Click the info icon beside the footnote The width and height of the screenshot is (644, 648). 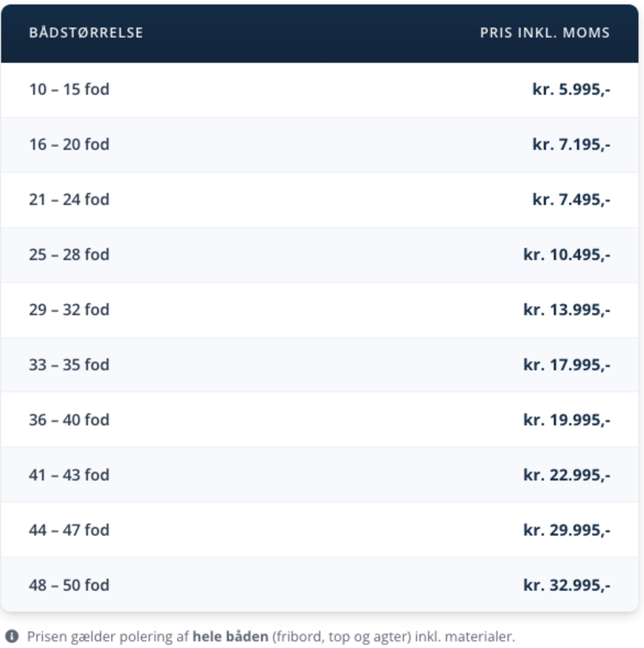(11, 636)
